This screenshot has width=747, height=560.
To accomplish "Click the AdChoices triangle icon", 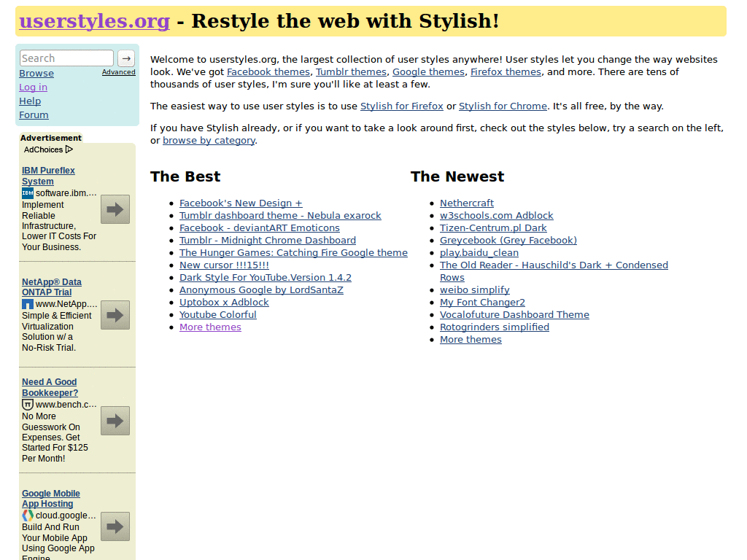I will pyautogui.click(x=69, y=149).
